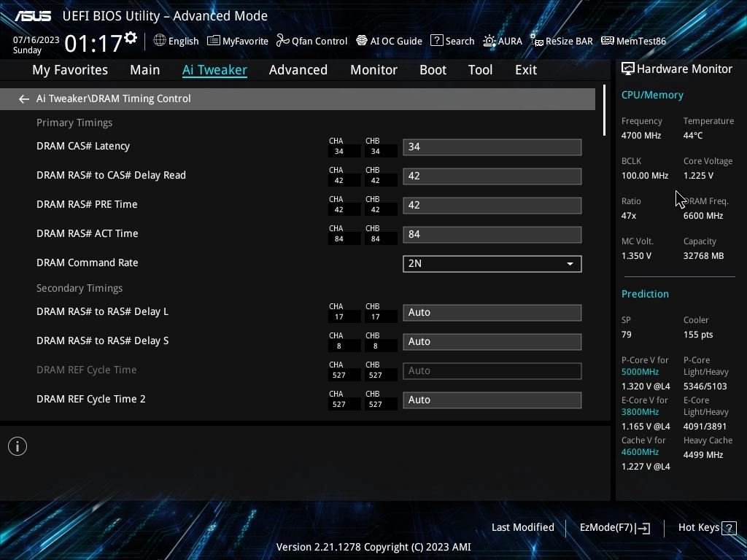Click the Prediction section heading
747x560 pixels.
(x=645, y=295)
